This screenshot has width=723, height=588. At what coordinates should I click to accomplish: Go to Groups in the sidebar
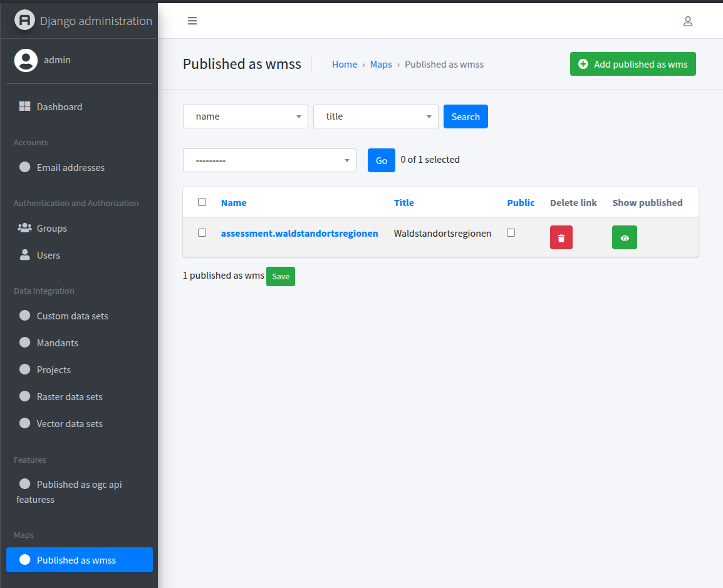(80, 229)
